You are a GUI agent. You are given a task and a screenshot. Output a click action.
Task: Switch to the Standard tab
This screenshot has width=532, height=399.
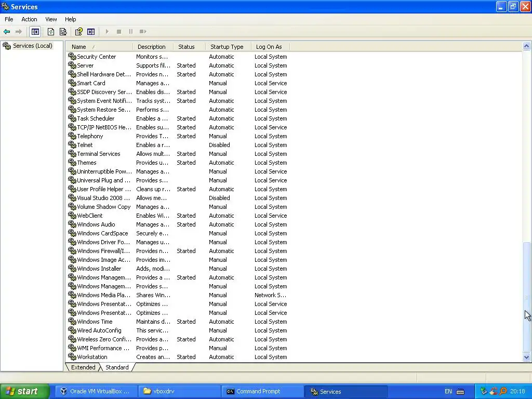[117, 367]
